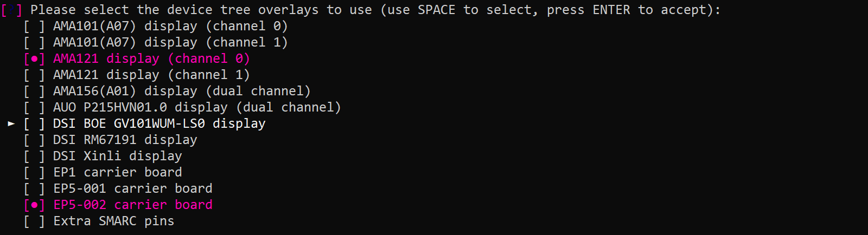
Task: Click the cursor arrow beside DSI BOE
Action: click(11, 123)
